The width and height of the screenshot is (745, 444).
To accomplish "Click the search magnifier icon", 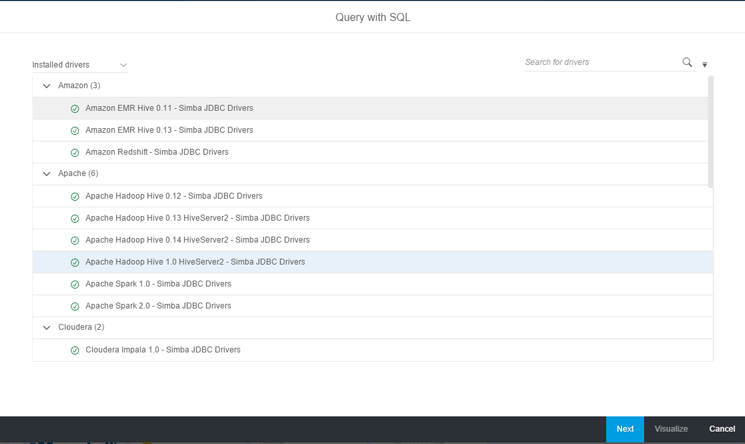I will (687, 62).
